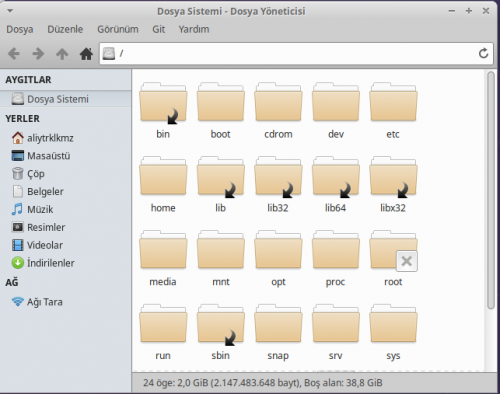
Task: Open Videolar in the sidebar
Action: [66, 245]
